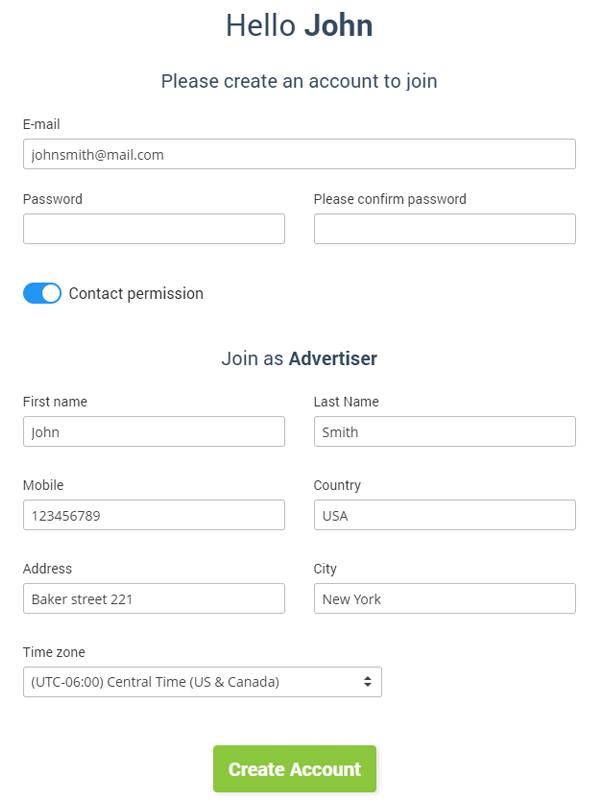
Task: Click the E-mail label above the field
Action: click(x=42, y=124)
